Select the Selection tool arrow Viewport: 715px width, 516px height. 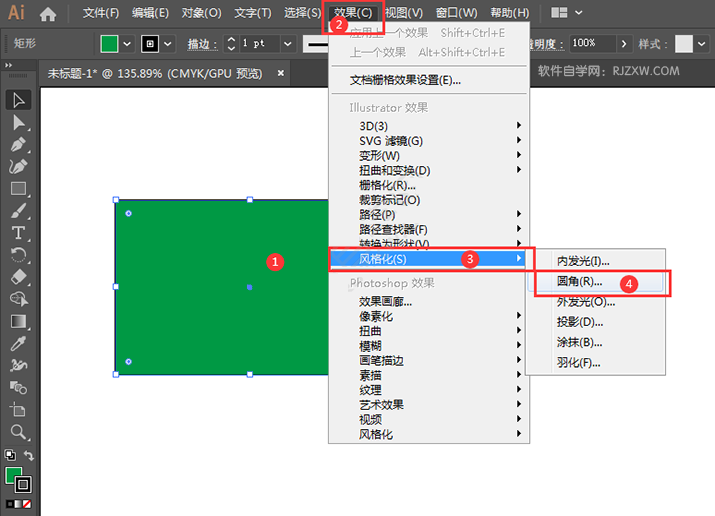click(x=18, y=100)
